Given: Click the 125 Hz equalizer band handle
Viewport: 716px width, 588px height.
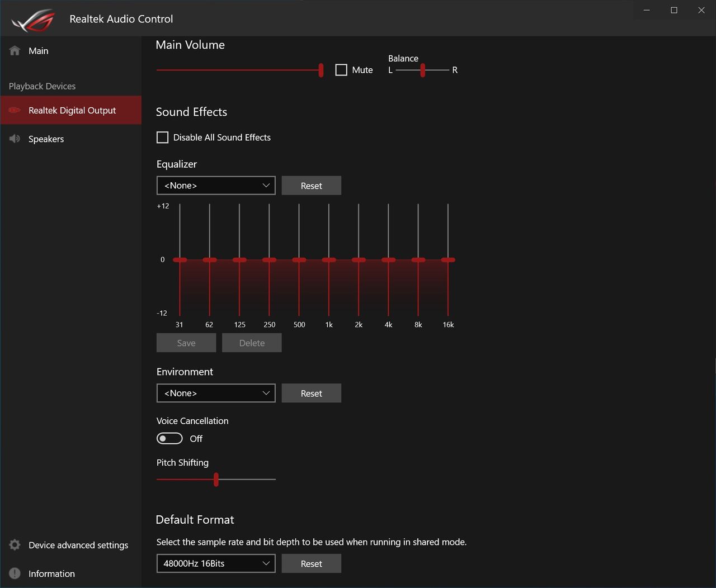Looking at the screenshot, I should click(x=239, y=260).
